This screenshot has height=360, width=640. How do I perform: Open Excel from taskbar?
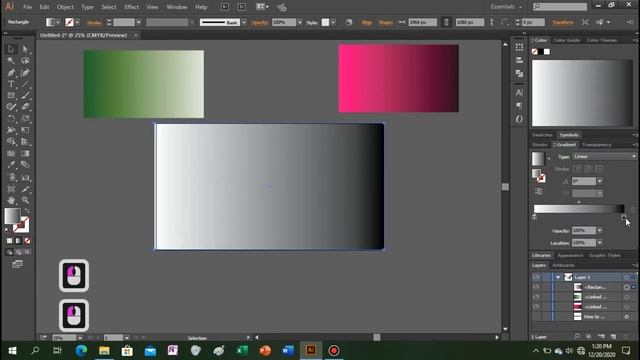point(242,350)
